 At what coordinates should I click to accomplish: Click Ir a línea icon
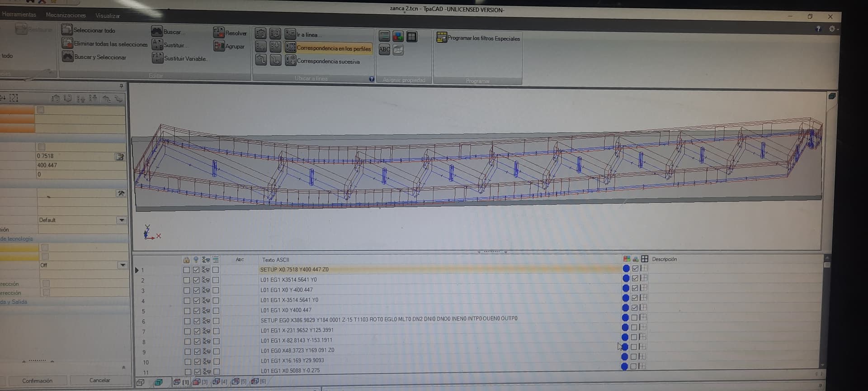[x=290, y=34]
